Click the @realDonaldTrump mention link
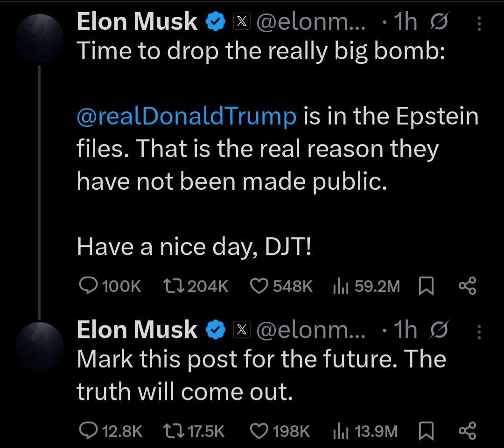Image resolution: width=504 pixels, height=448 pixels. (x=186, y=116)
